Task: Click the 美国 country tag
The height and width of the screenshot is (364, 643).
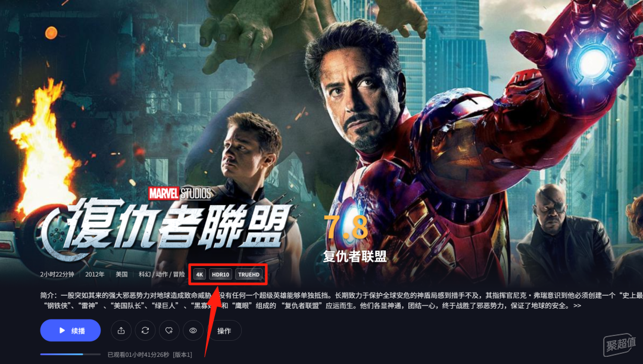Action: tap(121, 274)
